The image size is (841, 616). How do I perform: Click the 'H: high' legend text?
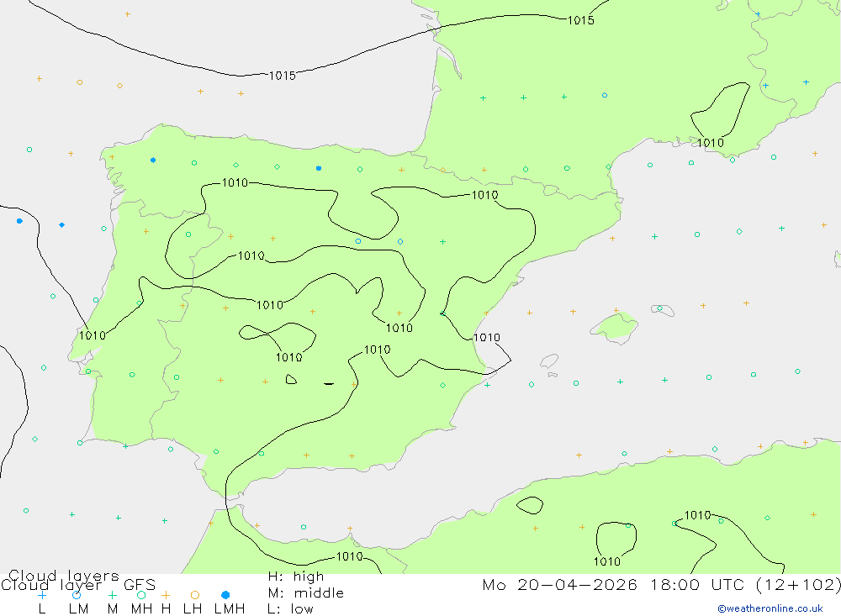(x=296, y=577)
